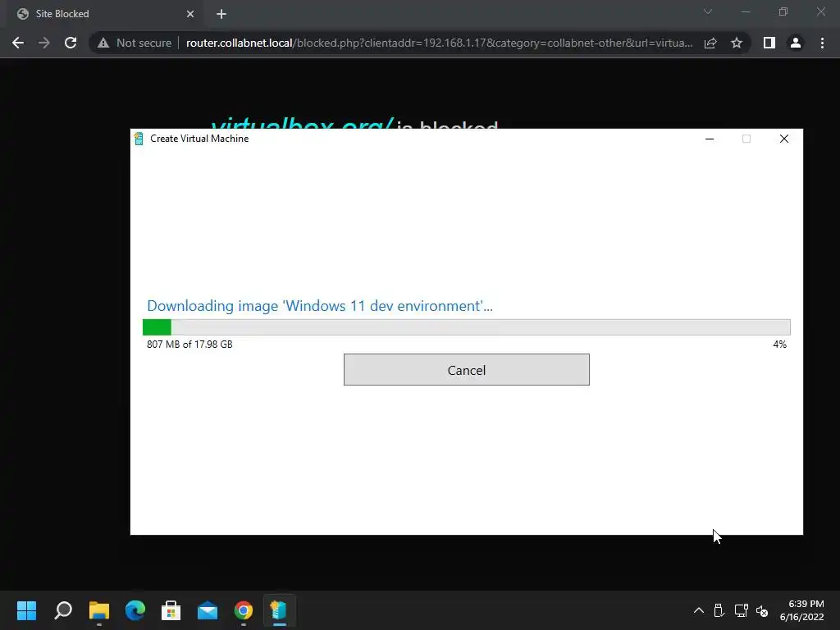Click the Create Virtual Machine title icon
The image size is (840, 630).
(139, 139)
